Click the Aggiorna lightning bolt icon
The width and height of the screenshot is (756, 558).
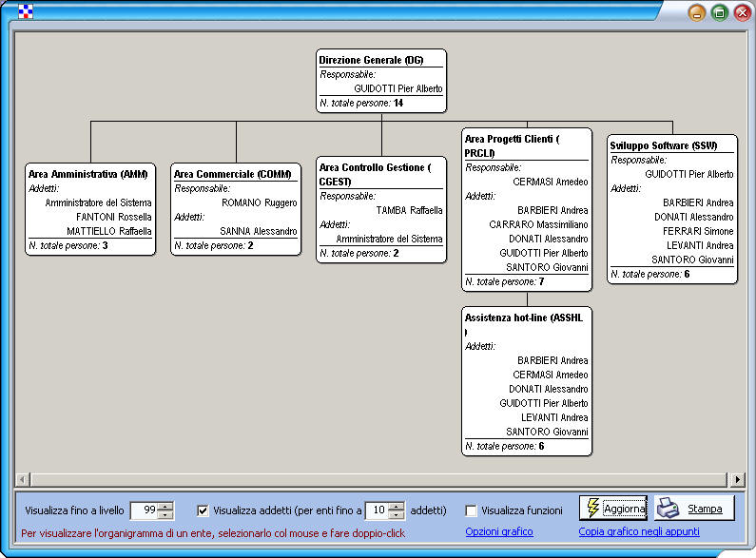point(591,508)
